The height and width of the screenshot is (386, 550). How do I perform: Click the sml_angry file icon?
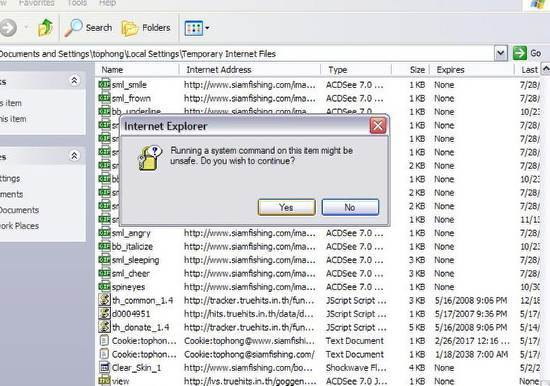coord(104,233)
